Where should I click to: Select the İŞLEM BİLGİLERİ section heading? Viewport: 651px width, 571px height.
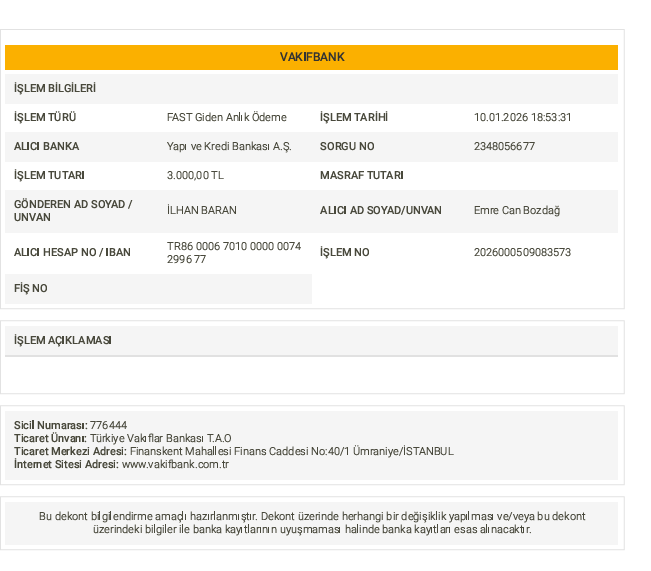point(55,88)
